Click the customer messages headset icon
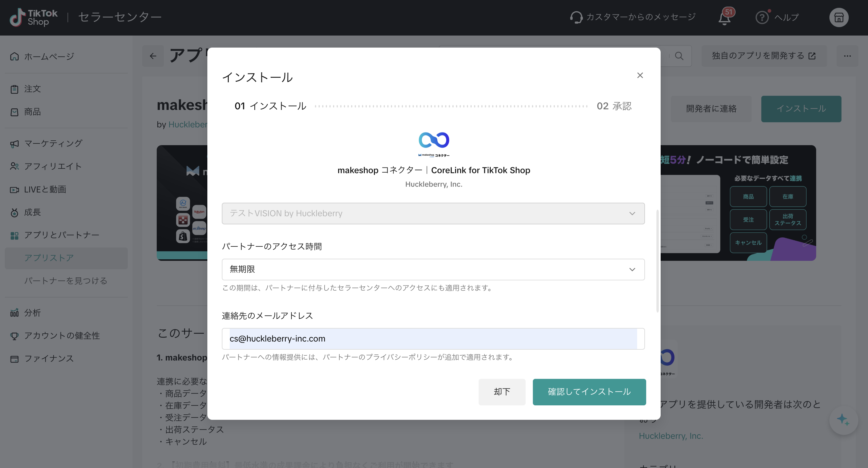868x468 pixels. pos(576,17)
